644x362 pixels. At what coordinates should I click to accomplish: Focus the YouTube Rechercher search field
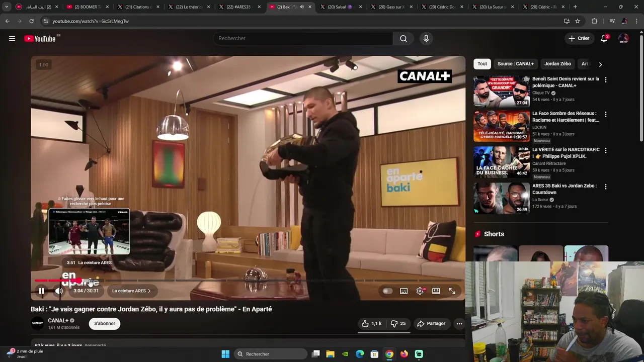[x=303, y=39]
